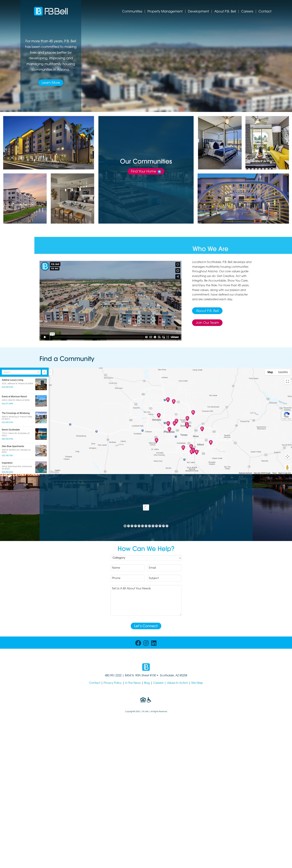The height and width of the screenshot is (868, 292).
Task: Open the Category dropdown
Action: (x=146, y=558)
